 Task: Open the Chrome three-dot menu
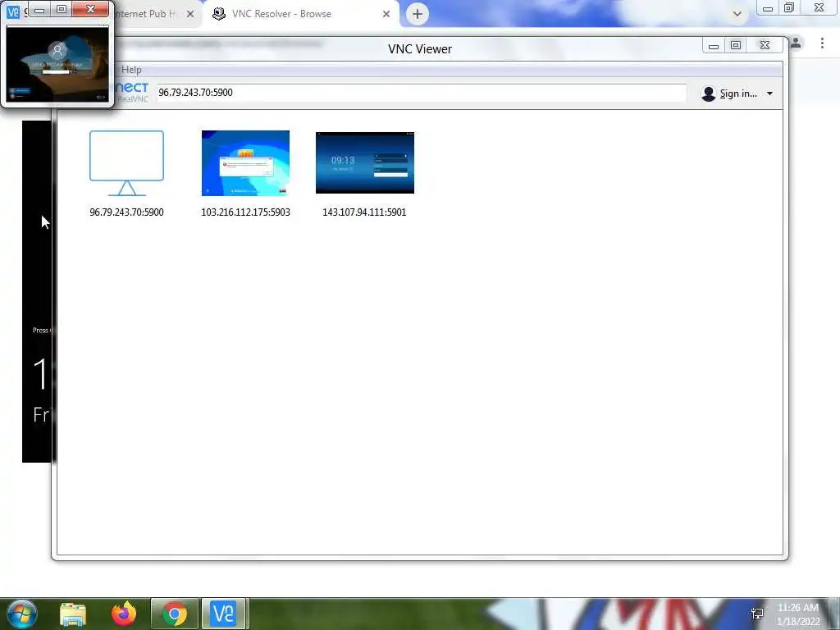coord(822,43)
